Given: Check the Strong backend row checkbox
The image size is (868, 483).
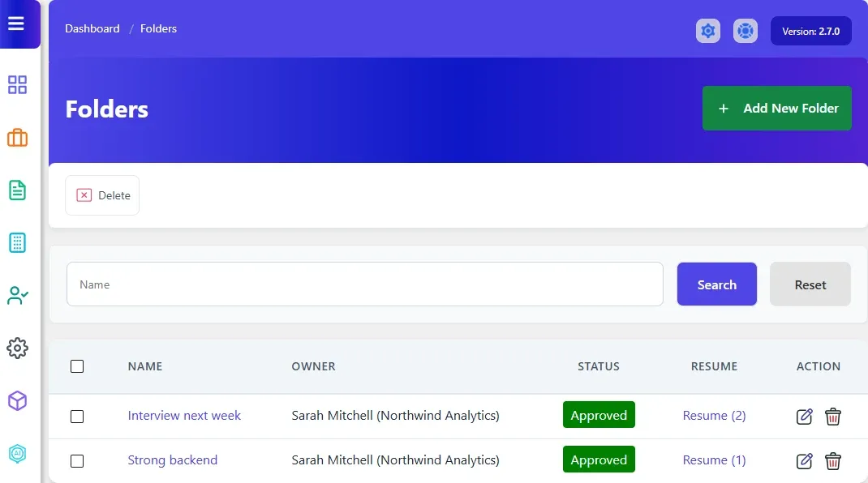Looking at the screenshot, I should point(77,461).
